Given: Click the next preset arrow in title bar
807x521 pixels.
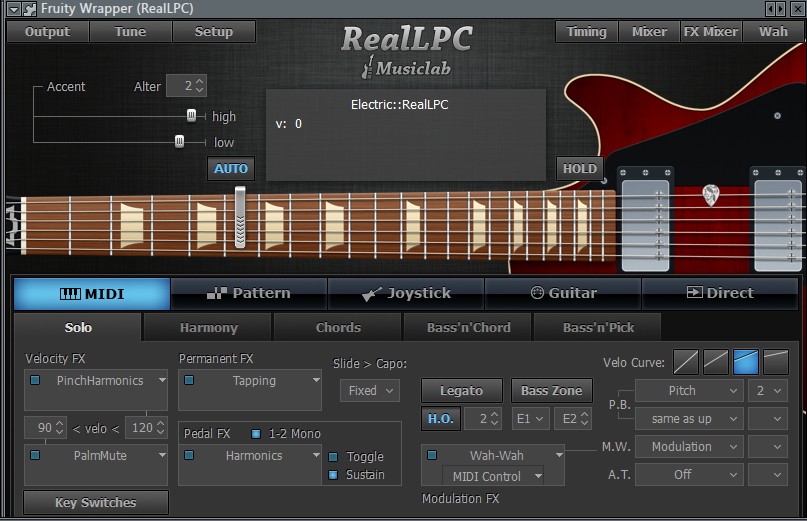Looking at the screenshot, I should [x=781, y=9].
